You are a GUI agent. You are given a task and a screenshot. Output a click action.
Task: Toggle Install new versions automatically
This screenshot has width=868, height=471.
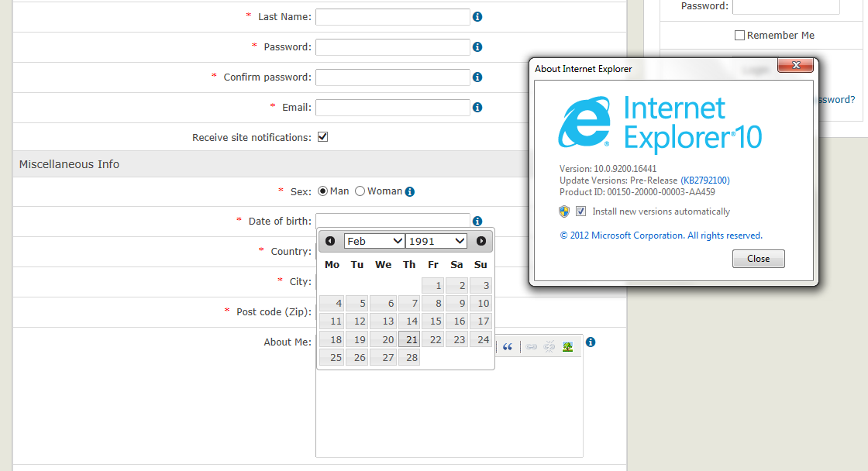[x=580, y=211]
